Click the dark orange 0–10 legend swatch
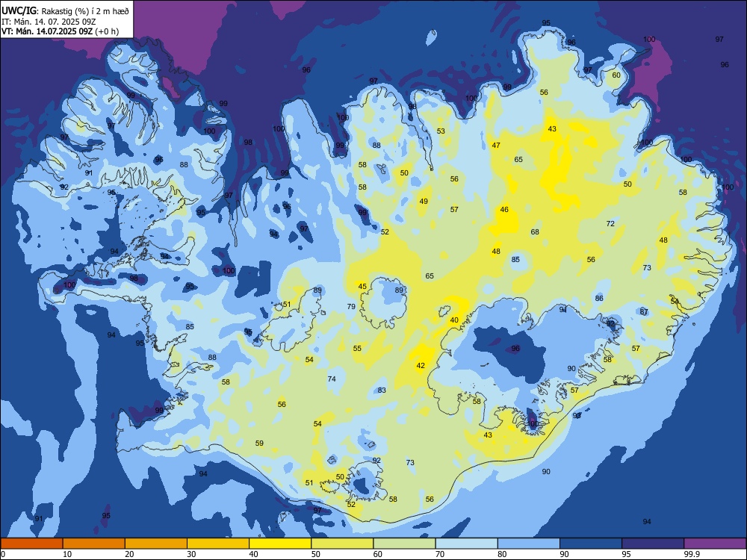Image resolution: width=747 pixels, height=560 pixels. tap(31, 544)
